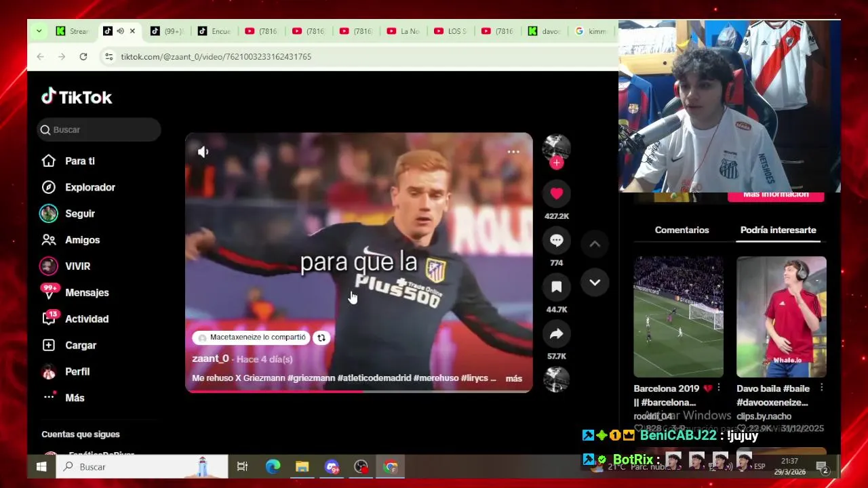Open Actividad notifications with 13 badge
The width and height of the screenshot is (868, 488).
click(75, 319)
